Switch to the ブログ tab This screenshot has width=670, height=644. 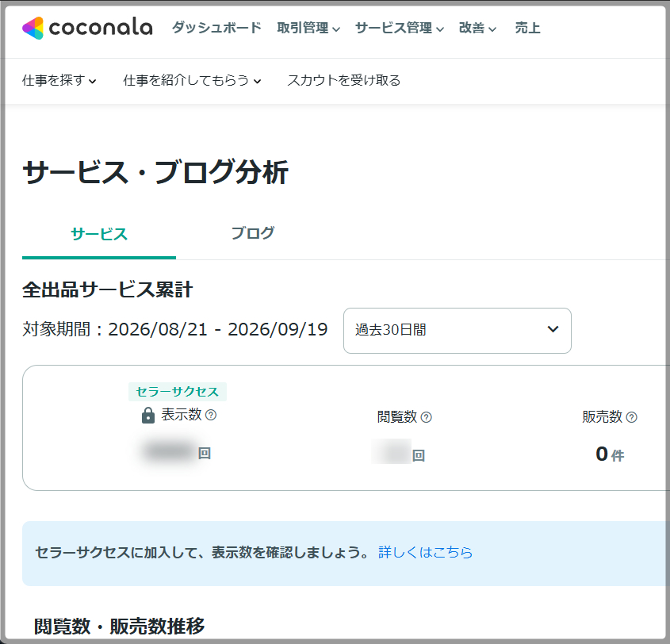[253, 233]
